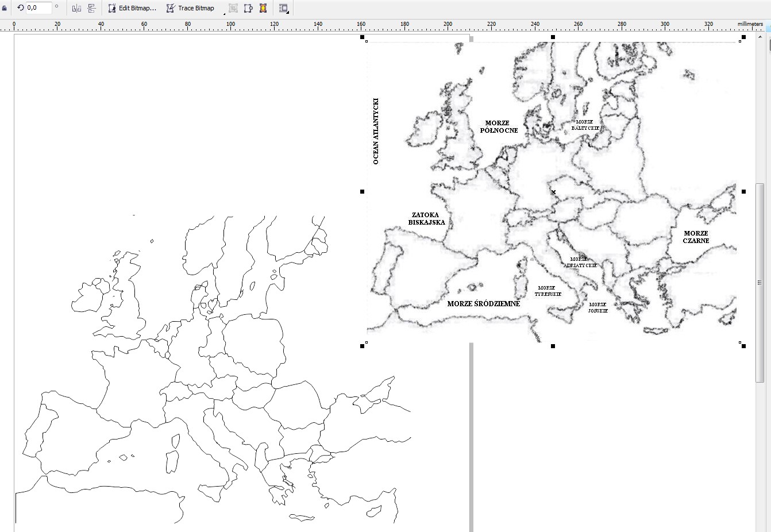This screenshot has width=771, height=532.
Task: Click the pencil icon on Trace Bitmap
Action: [170, 7]
